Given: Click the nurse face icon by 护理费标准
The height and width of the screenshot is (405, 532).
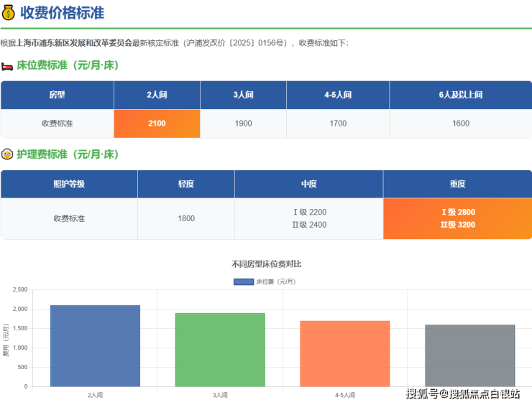Looking at the screenshot, I should click(x=7, y=154).
